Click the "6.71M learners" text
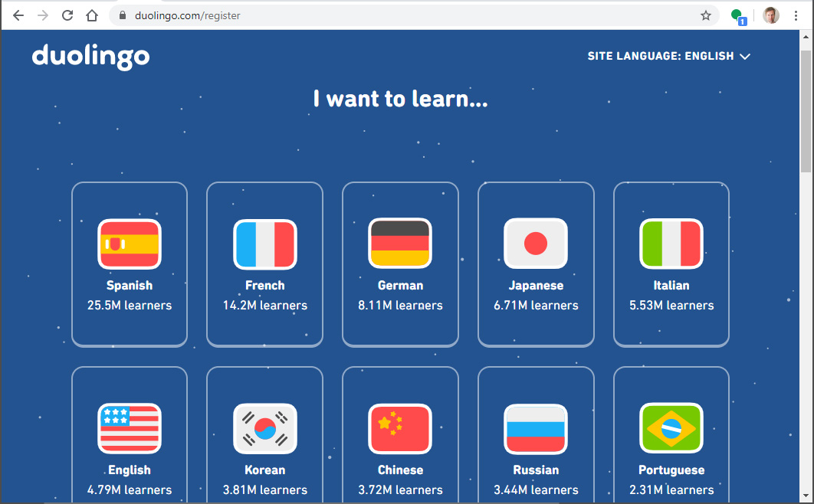Viewport: 814px width, 504px height. [x=536, y=306]
